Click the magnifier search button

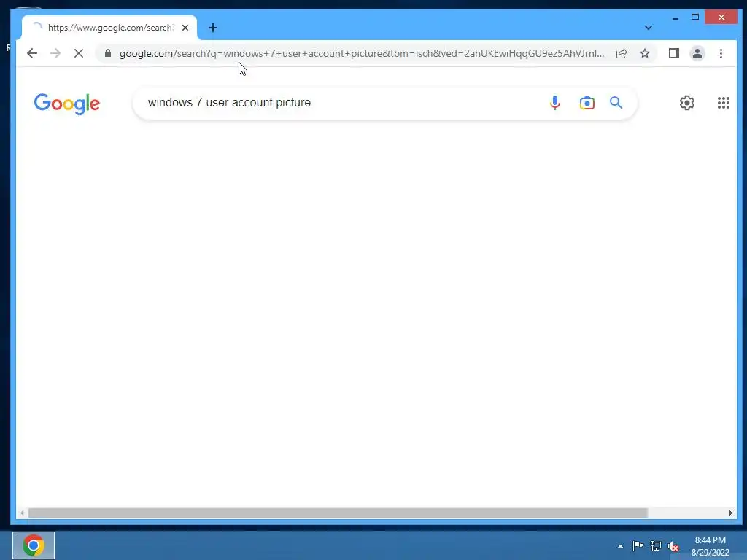click(616, 102)
